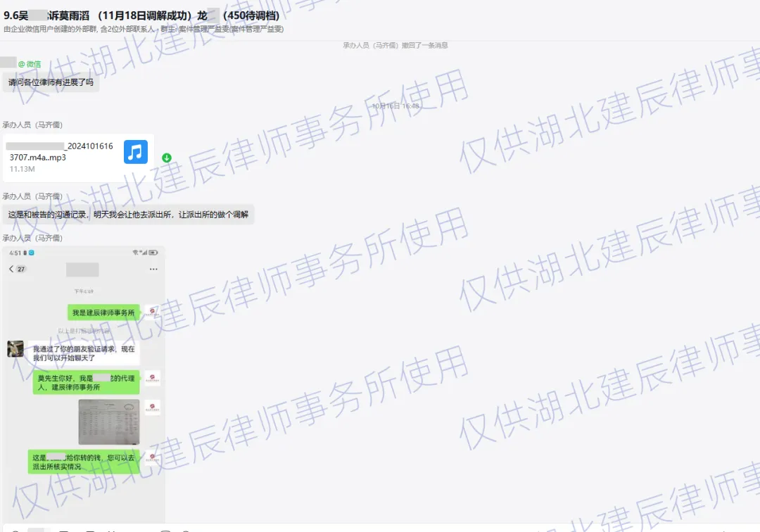
Task: Click the blue music note file icon
Action: [x=136, y=152]
